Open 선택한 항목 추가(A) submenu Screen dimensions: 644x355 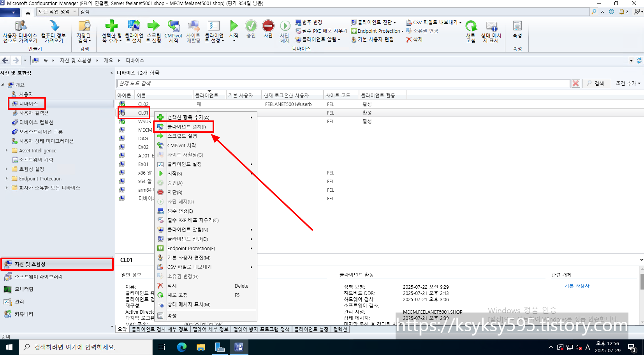click(205, 117)
